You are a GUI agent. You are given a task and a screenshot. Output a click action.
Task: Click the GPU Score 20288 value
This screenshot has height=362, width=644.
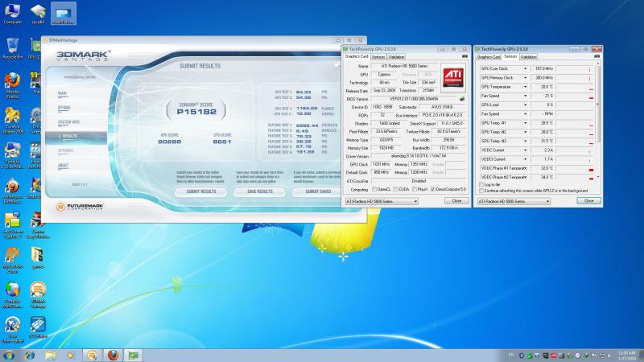pyautogui.click(x=169, y=142)
